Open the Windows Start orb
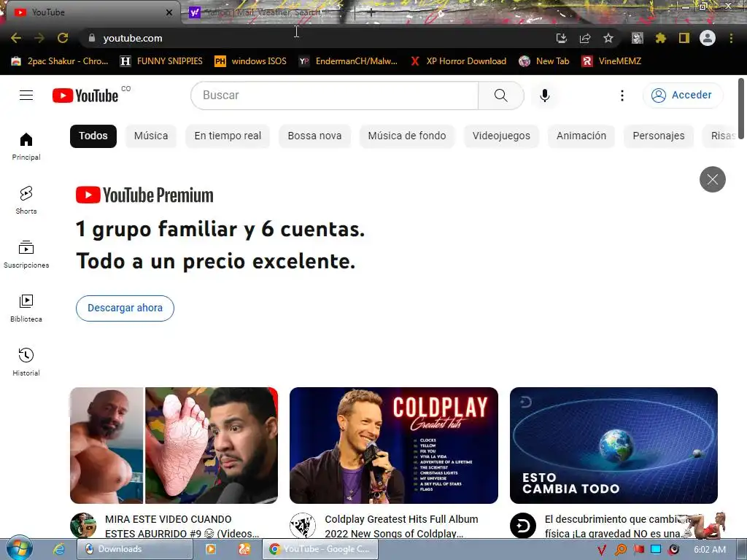747x560 pixels. pyautogui.click(x=18, y=549)
